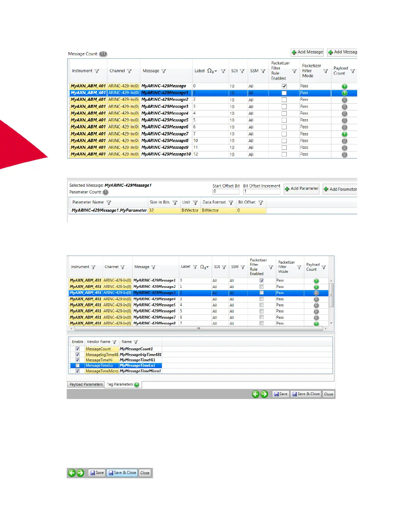Click highlighted Save & Close in standalone toolbar strip
The width and height of the screenshot is (411, 532).
pos(122,473)
